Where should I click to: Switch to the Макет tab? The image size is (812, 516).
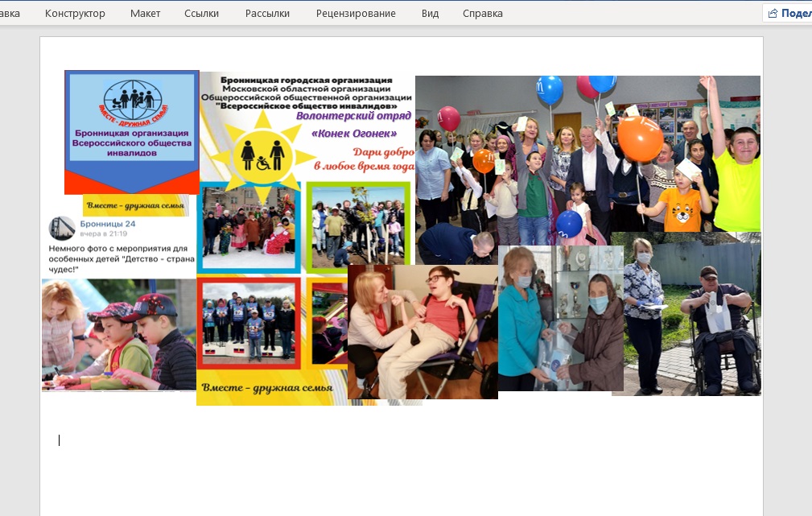tap(145, 14)
